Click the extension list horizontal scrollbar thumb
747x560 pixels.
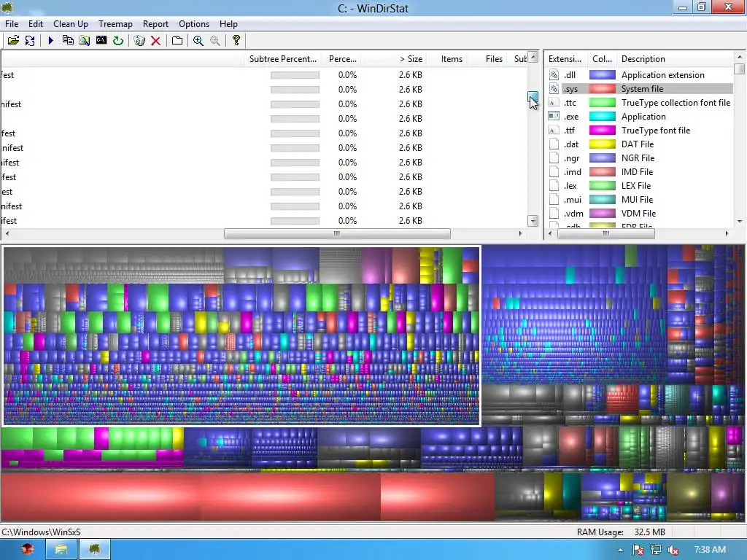click(x=606, y=234)
